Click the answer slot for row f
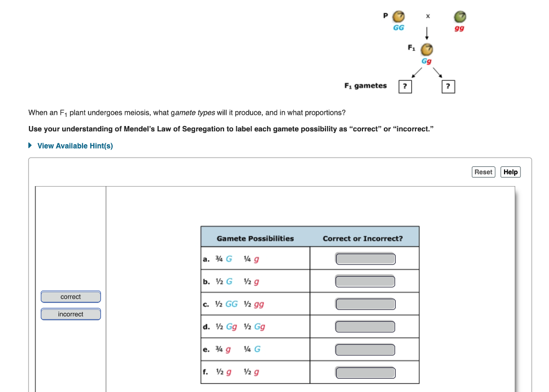The height and width of the screenshot is (392, 549). coord(365,372)
